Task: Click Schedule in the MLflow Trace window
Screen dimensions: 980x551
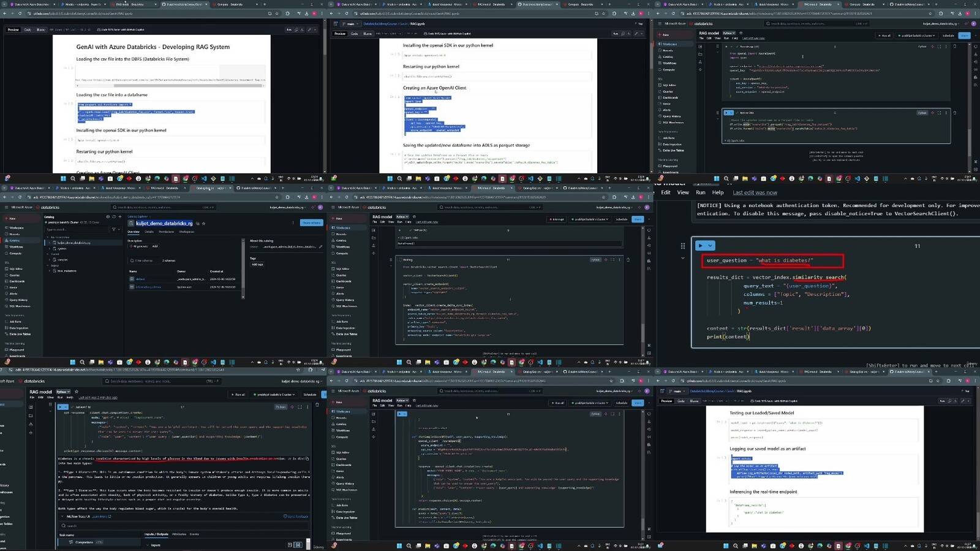Action: pos(310,395)
